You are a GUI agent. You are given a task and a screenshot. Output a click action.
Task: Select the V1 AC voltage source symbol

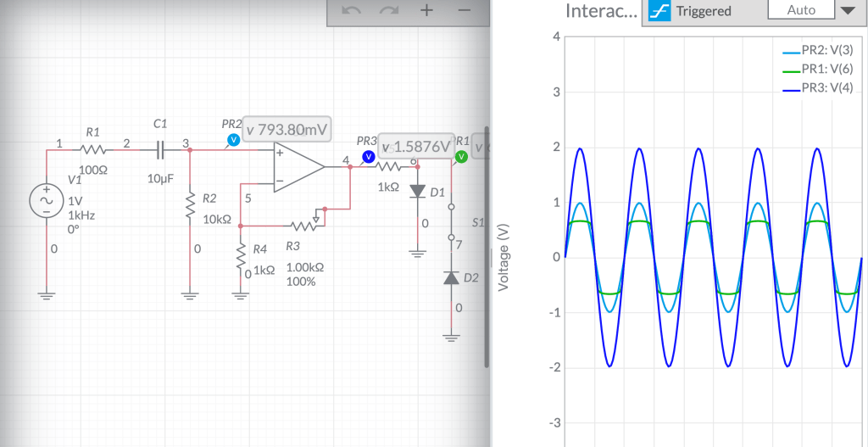click(45, 200)
